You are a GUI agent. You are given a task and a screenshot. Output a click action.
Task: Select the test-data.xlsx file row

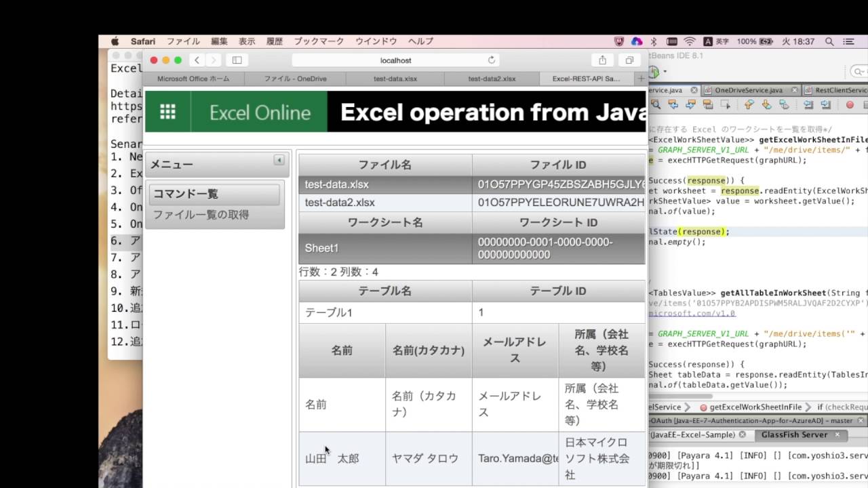click(472, 184)
